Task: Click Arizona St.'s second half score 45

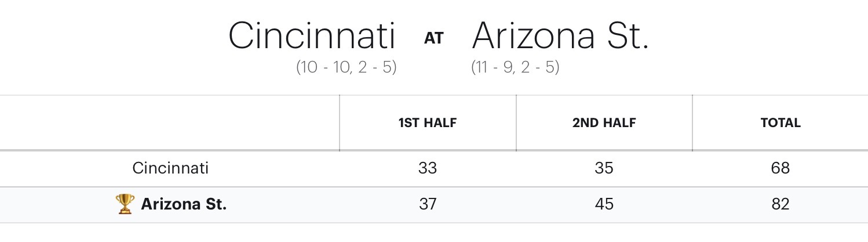Action: coord(604,204)
